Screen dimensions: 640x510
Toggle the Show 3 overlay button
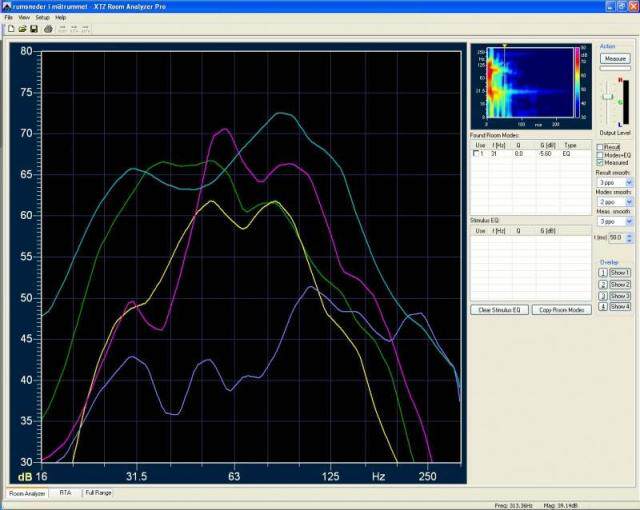(x=620, y=296)
